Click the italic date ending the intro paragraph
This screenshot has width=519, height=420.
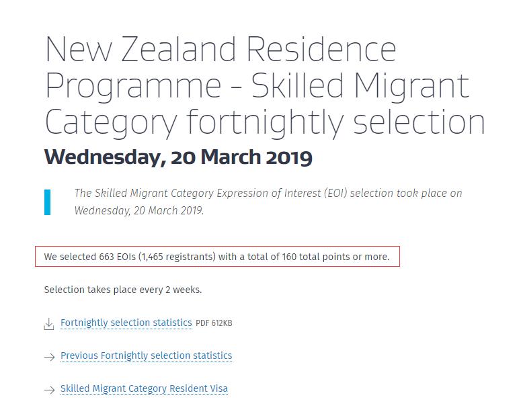(139, 210)
